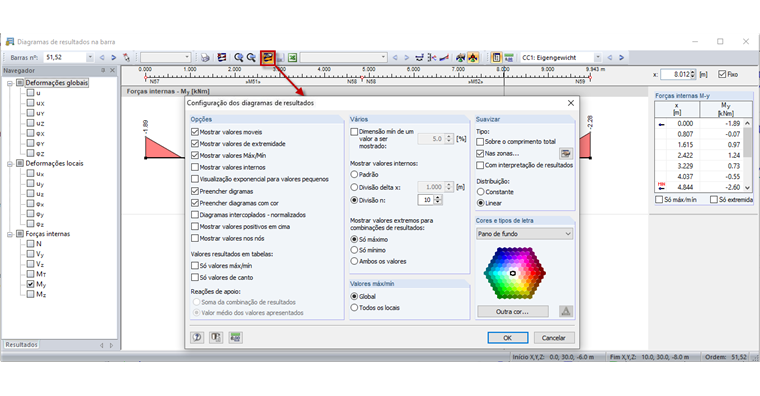Image resolution: width=760 pixels, height=396 pixels.
Task: Open the Pano de fundo dropdown
Action: (x=524, y=234)
